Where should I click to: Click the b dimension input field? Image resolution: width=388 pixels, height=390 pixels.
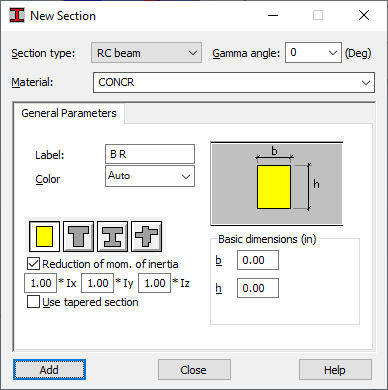(x=258, y=260)
